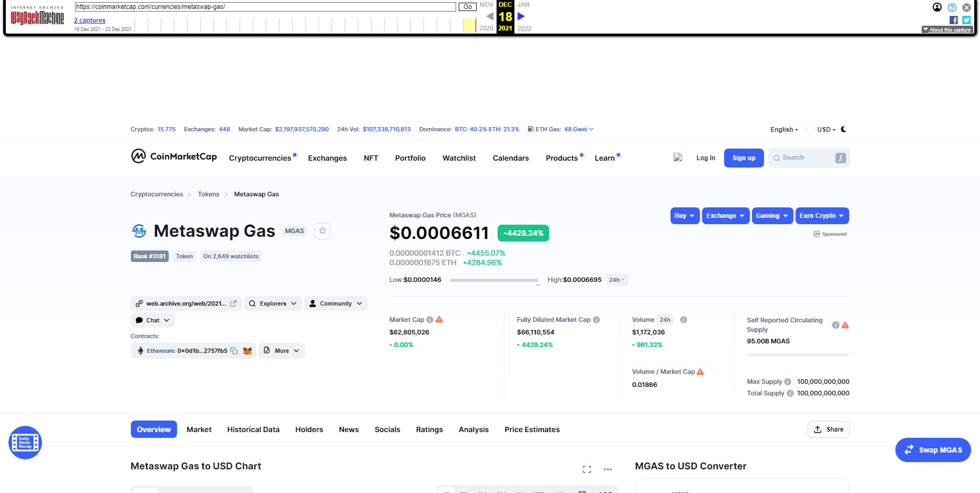Click Circulating Supply warning triangle

pyautogui.click(x=845, y=325)
